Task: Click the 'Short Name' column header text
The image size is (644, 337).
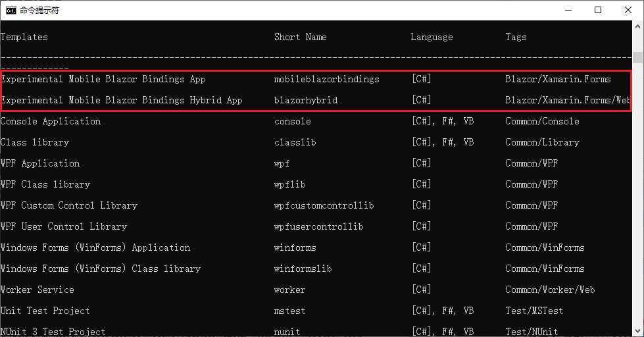Action: click(300, 37)
